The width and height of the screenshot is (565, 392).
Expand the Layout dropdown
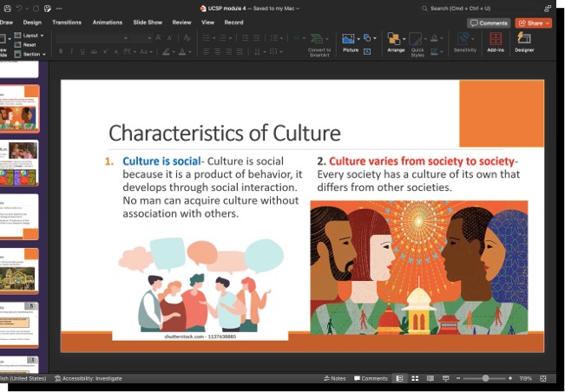point(33,36)
